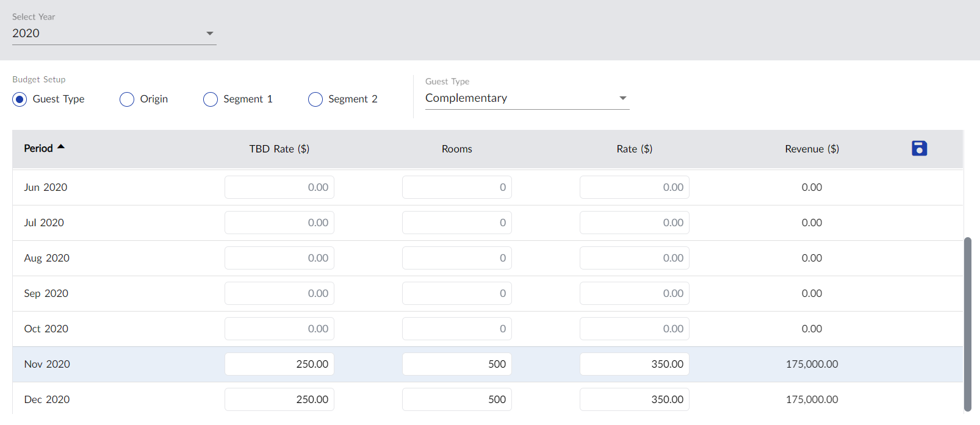Select the Origin radio button
The image size is (980, 425).
[x=127, y=99]
